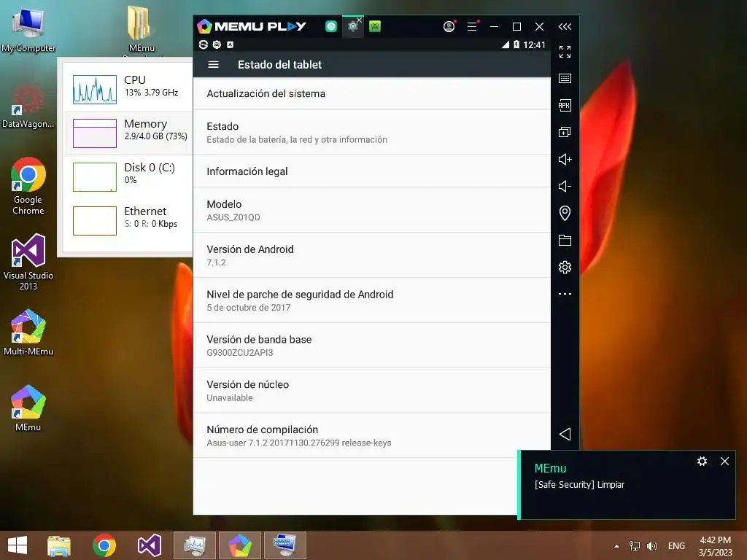Open My Computer desktop icon

point(28,29)
